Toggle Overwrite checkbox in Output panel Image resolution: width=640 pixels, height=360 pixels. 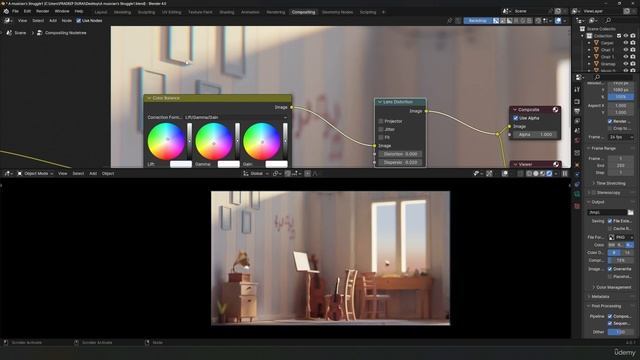(610, 269)
